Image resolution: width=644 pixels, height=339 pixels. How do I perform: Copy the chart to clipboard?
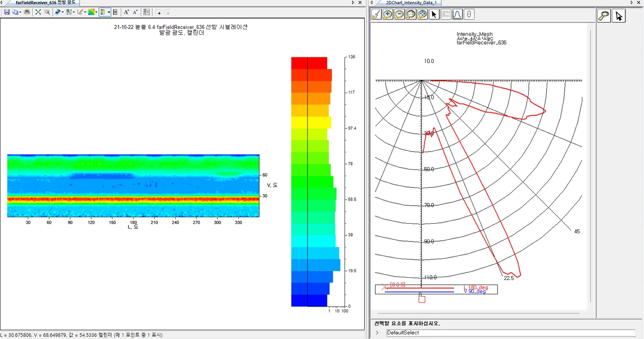click(15, 12)
